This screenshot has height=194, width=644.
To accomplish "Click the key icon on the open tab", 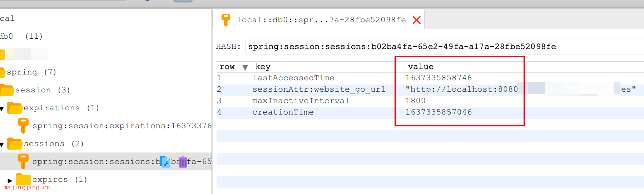I will point(226,20).
